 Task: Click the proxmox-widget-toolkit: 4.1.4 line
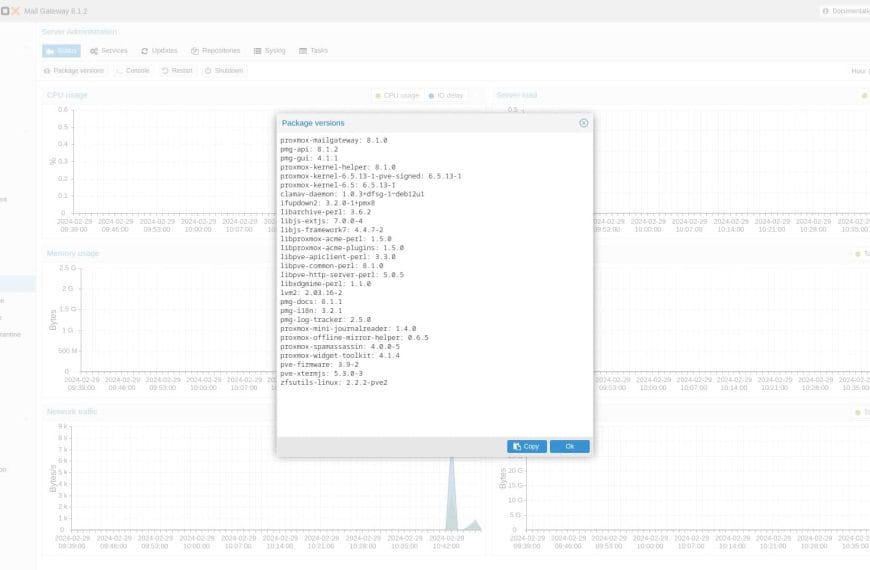(x=340, y=356)
